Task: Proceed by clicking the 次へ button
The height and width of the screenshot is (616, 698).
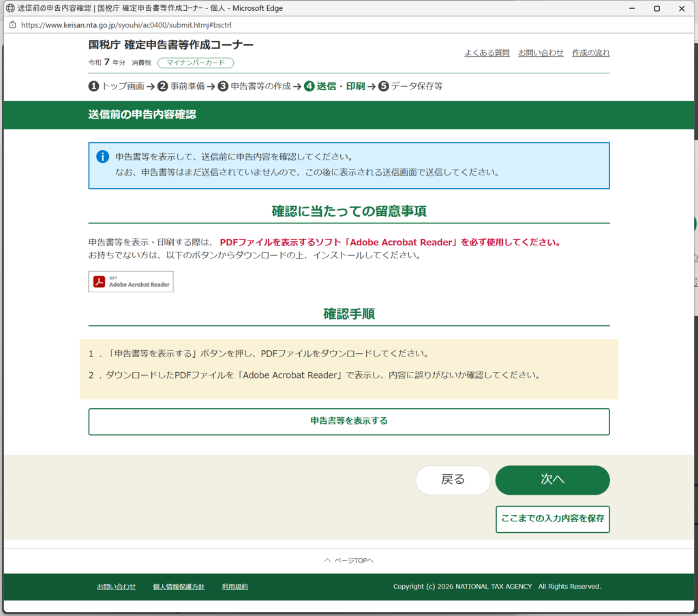Action: (552, 480)
